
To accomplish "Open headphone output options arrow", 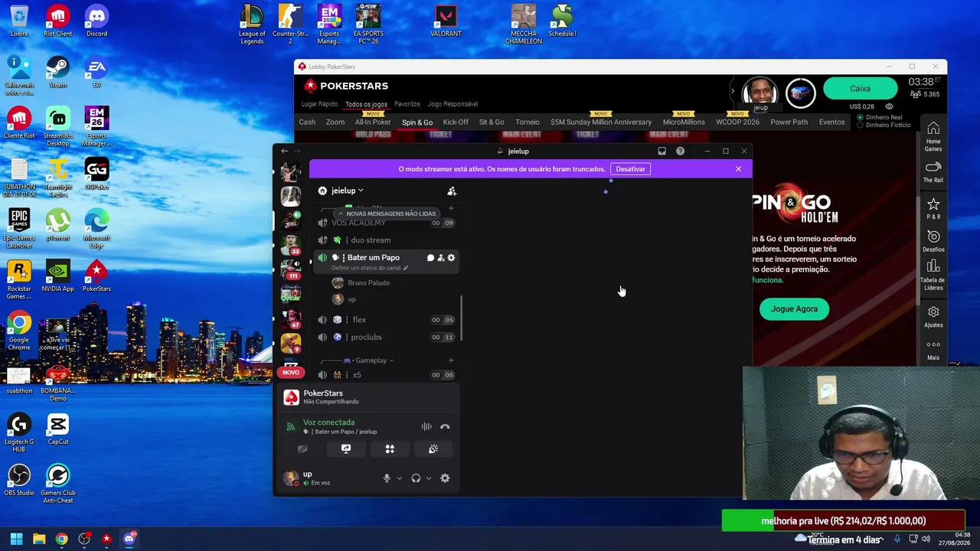I will point(428,478).
